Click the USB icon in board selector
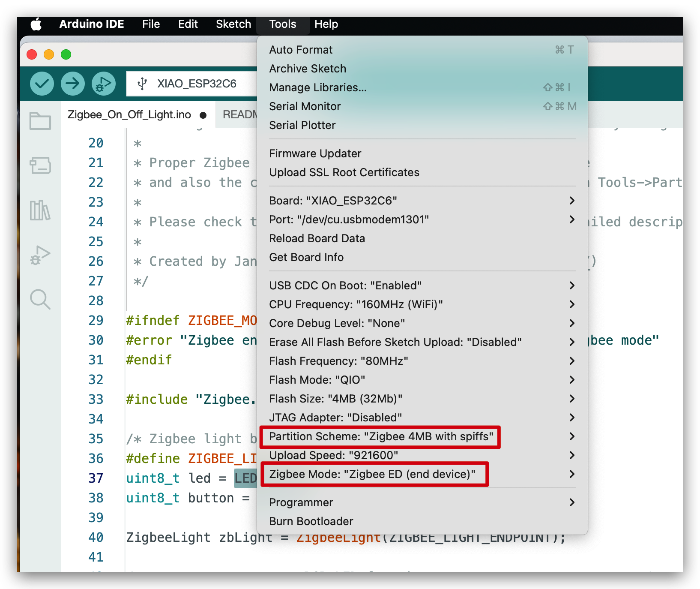The image size is (700, 589). tap(142, 84)
